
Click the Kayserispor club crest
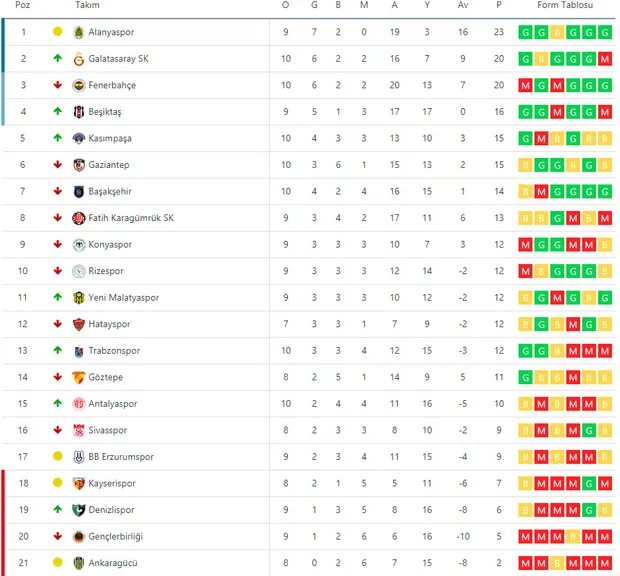click(79, 483)
